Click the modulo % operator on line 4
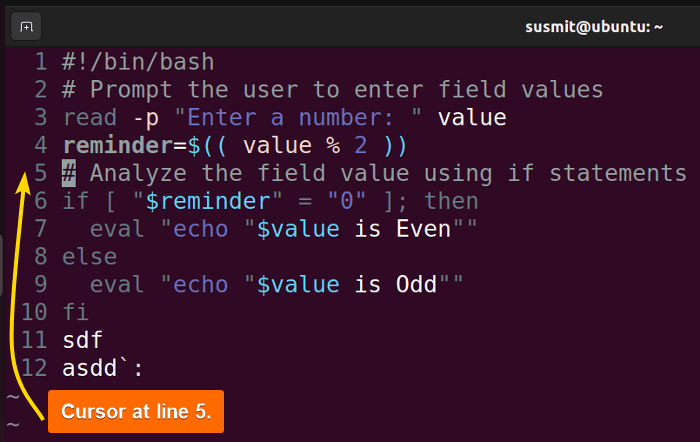Image resolution: width=700 pixels, height=442 pixels. [x=333, y=146]
